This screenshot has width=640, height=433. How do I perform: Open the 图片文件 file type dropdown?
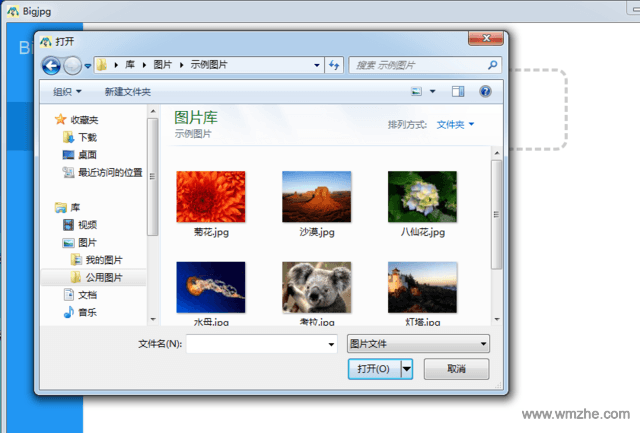[417, 344]
